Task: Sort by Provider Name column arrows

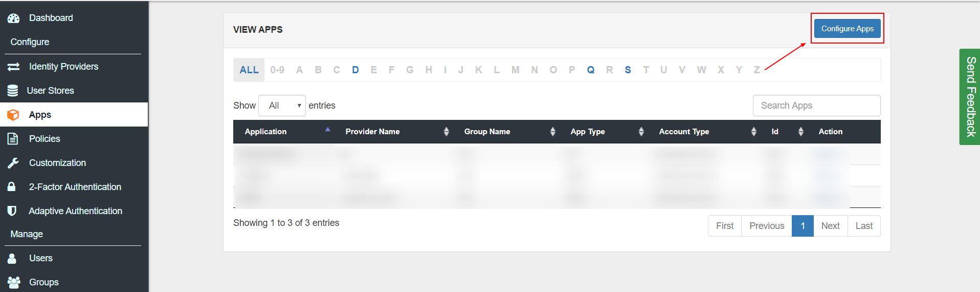Action: click(447, 132)
